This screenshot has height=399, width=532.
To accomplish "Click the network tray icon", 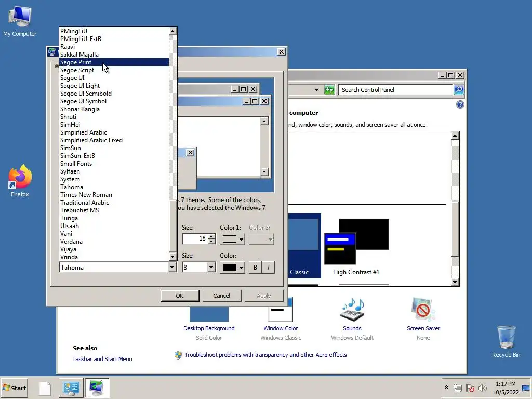I will 457,388.
